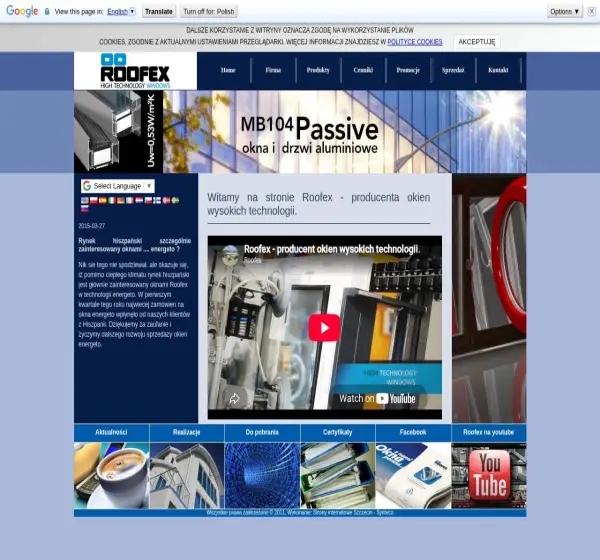600x560 pixels.
Task: Click Turn off for: Polish button
Action: click(x=209, y=11)
